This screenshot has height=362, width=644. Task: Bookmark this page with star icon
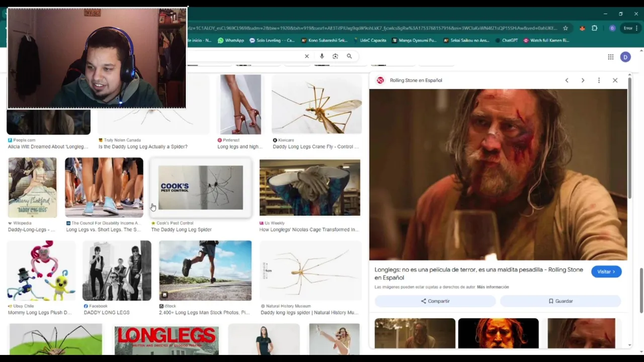click(x=566, y=28)
